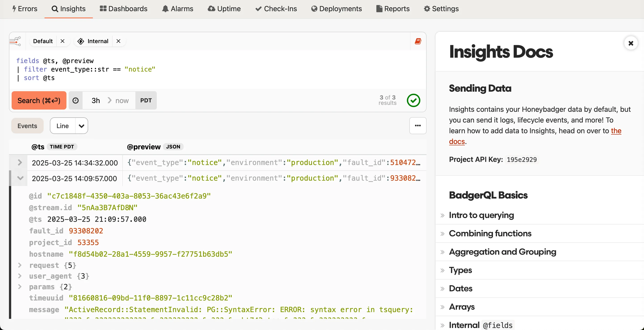Switch to the Errors tab
Image resolution: width=644 pixels, height=330 pixels.
[x=25, y=8]
